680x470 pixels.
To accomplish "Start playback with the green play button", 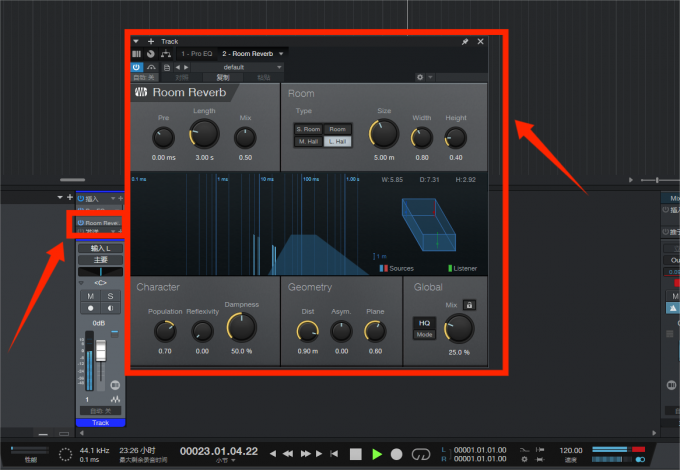I will click(x=377, y=454).
